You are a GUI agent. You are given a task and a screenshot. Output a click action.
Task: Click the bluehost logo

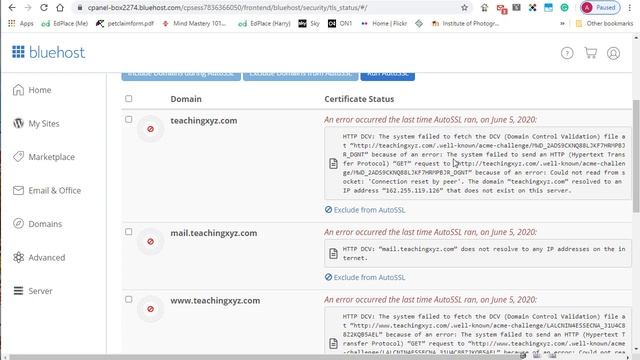[x=49, y=52]
